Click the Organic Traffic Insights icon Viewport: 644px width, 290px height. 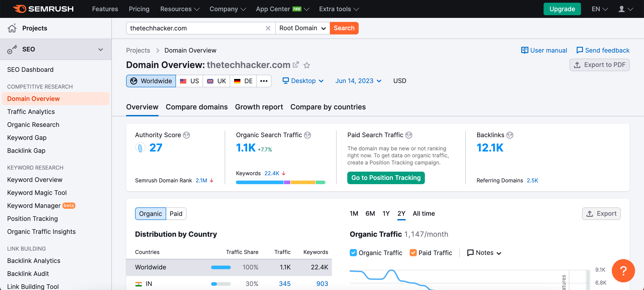point(41,232)
